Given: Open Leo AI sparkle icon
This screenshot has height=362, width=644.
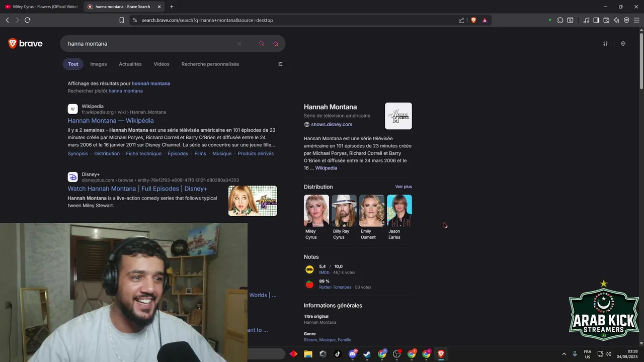Looking at the screenshot, I should 616,20.
